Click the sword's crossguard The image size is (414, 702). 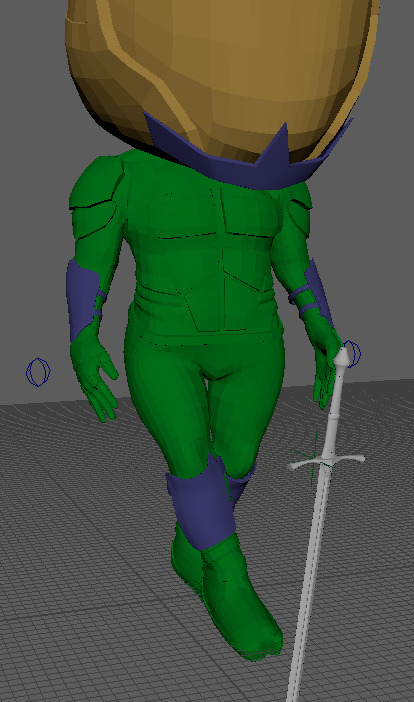(327, 461)
